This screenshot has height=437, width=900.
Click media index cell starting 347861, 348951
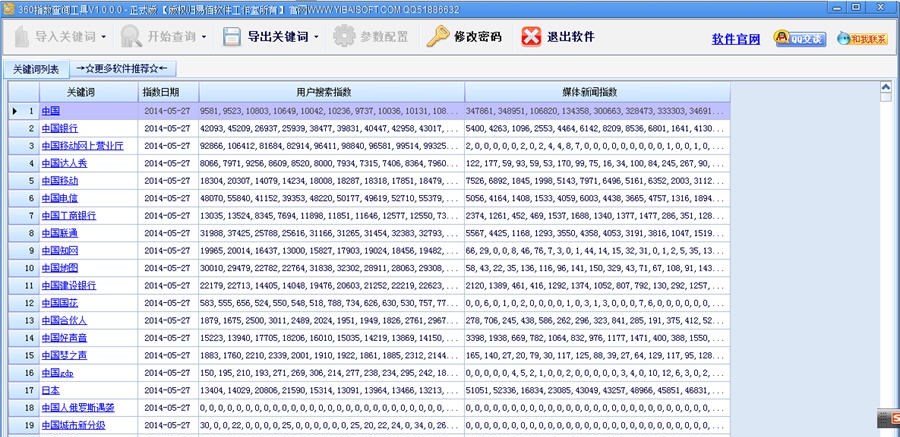tap(598, 111)
